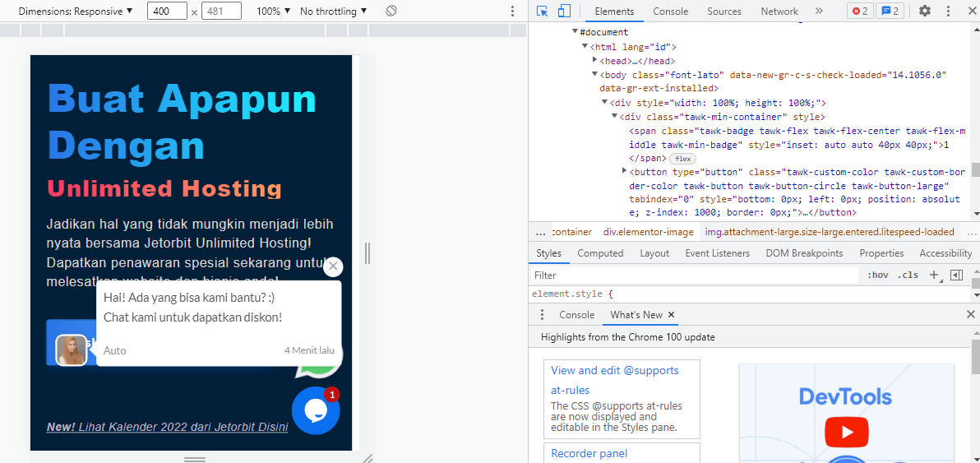Open the Accessibility tab

point(945,253)
